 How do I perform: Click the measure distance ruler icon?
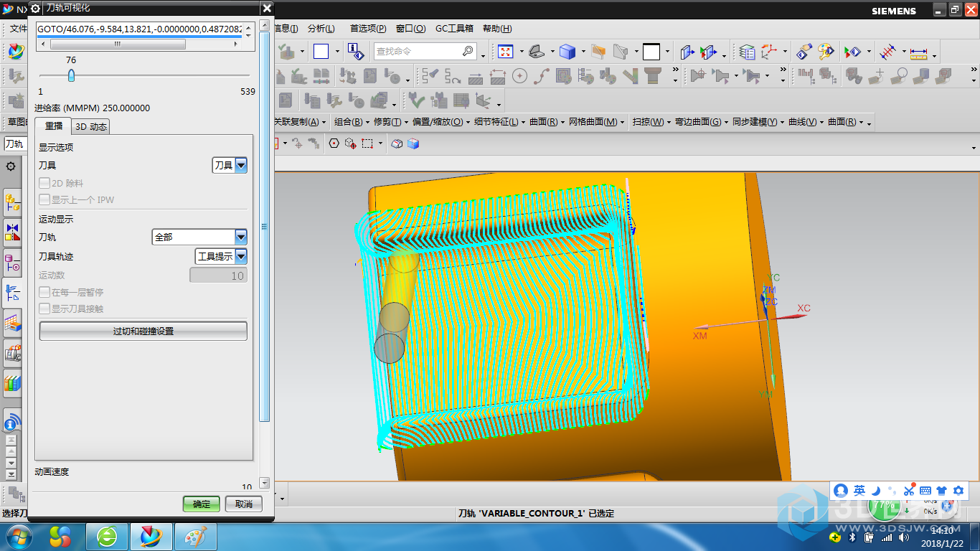(x=919, y=52)
